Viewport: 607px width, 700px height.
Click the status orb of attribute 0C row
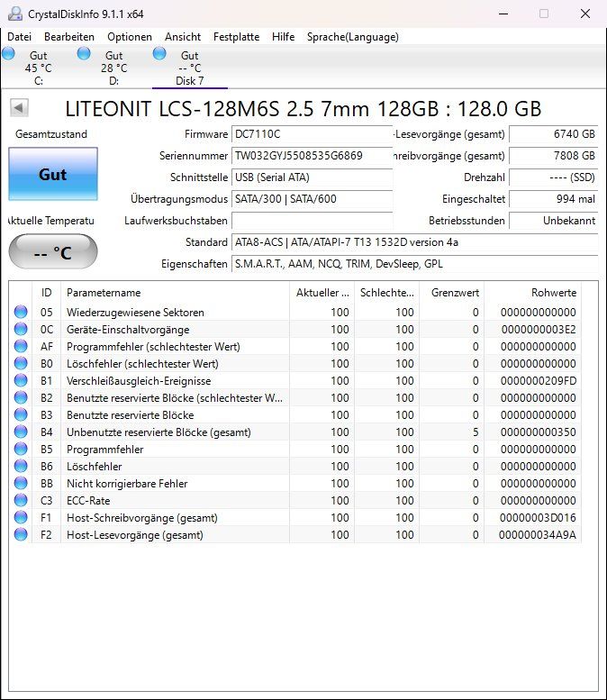(21, 329)
